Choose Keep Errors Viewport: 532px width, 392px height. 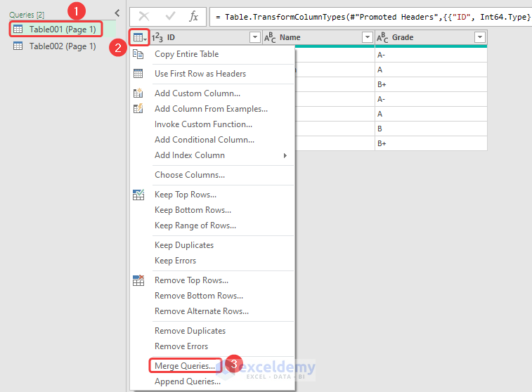[175, 261]
